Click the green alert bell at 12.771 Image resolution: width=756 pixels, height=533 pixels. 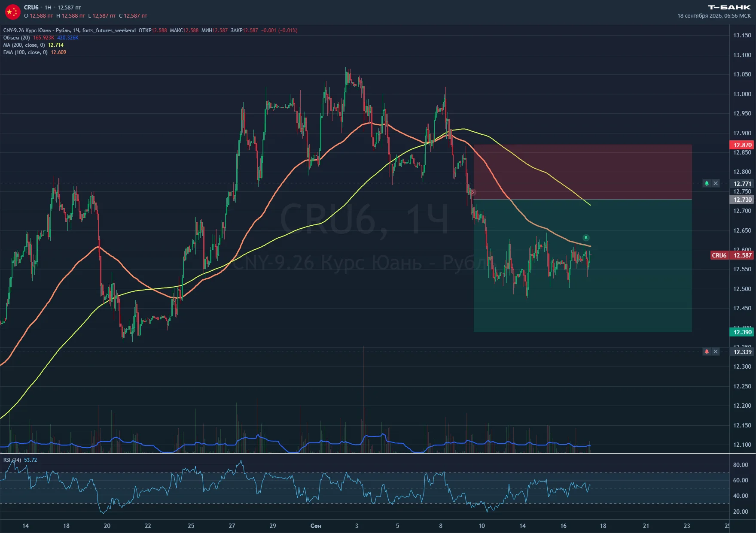(707, 183)
